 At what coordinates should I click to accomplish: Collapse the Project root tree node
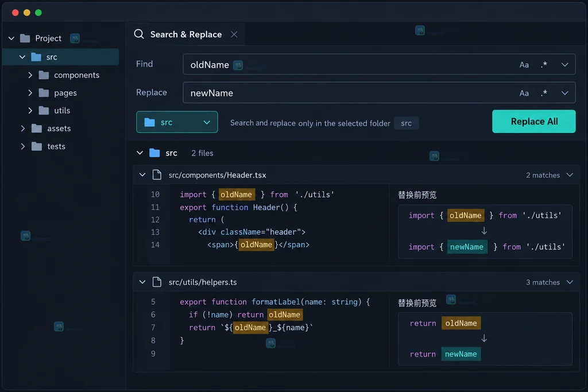[11, 38]
